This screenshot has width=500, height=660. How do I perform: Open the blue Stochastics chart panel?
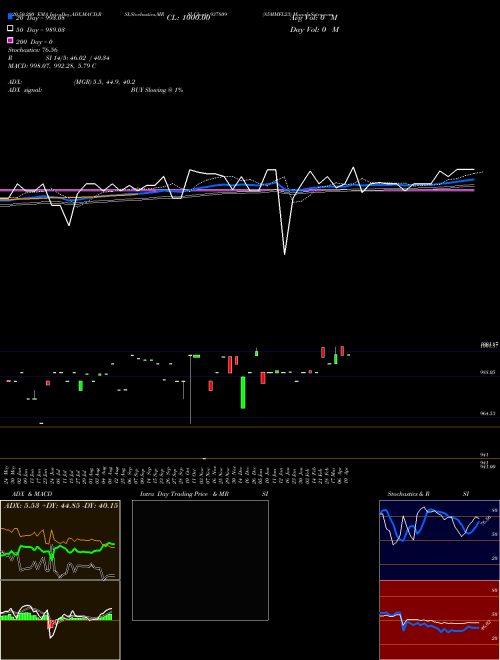pos(439,540)
